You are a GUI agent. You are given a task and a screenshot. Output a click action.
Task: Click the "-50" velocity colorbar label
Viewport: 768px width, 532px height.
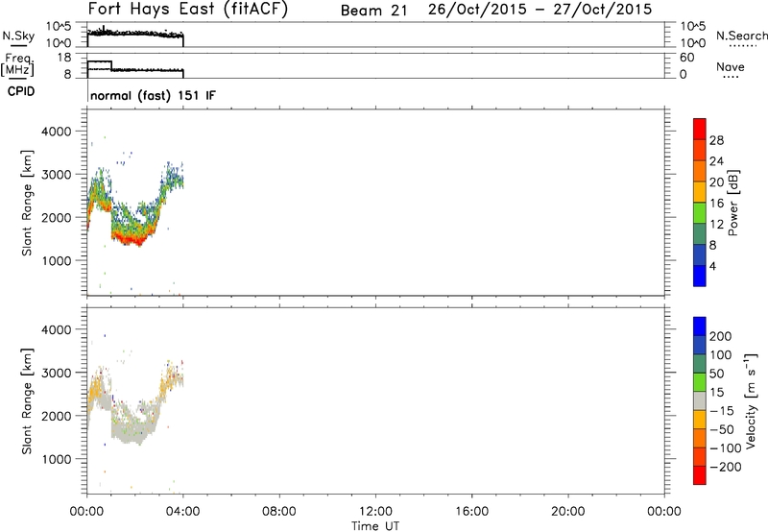722,429
